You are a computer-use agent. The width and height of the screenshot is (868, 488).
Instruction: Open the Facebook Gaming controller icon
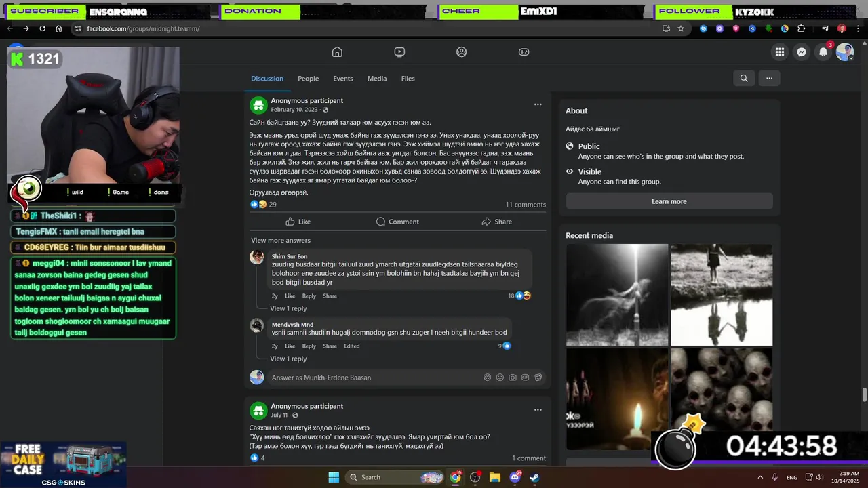point(524,52)
